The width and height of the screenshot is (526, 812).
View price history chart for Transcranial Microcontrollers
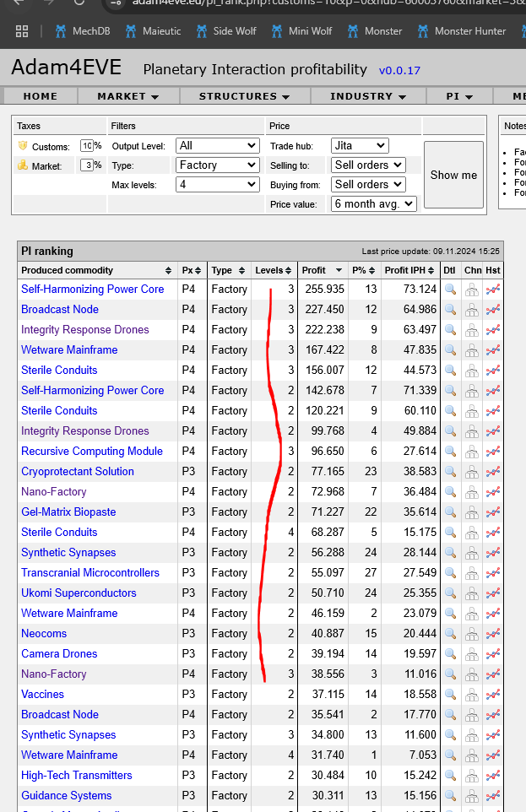pos(493,573)
